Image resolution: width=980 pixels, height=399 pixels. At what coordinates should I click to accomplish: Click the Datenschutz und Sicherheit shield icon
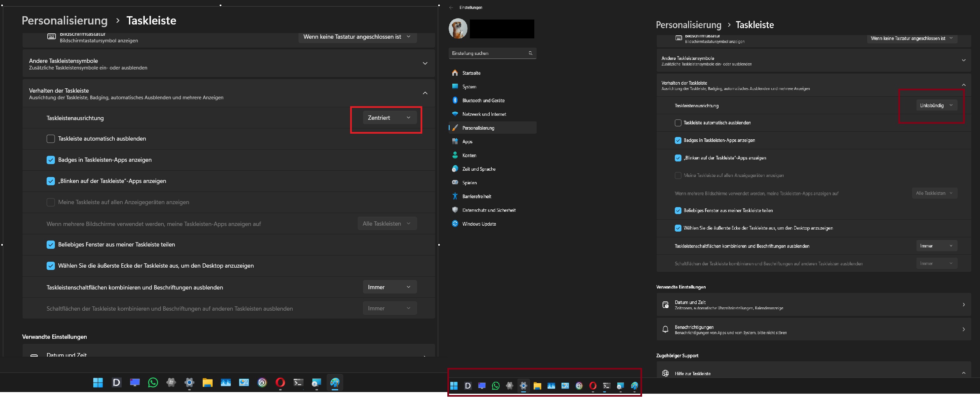[455, 210]
